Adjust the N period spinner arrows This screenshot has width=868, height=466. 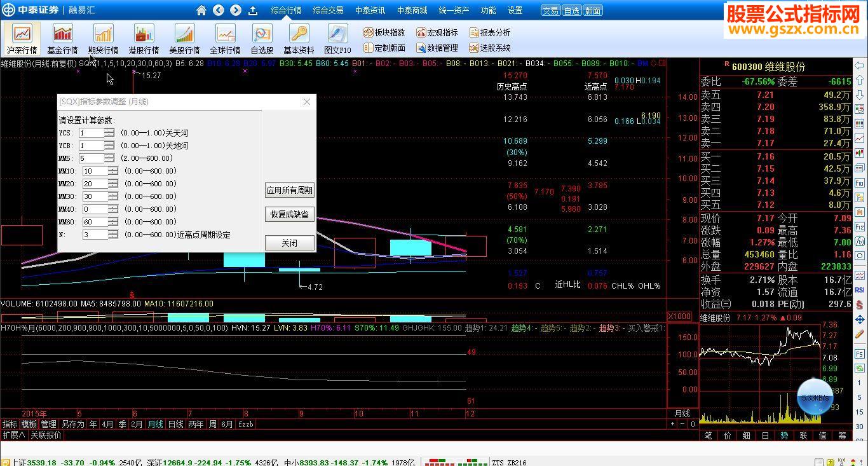113,235
